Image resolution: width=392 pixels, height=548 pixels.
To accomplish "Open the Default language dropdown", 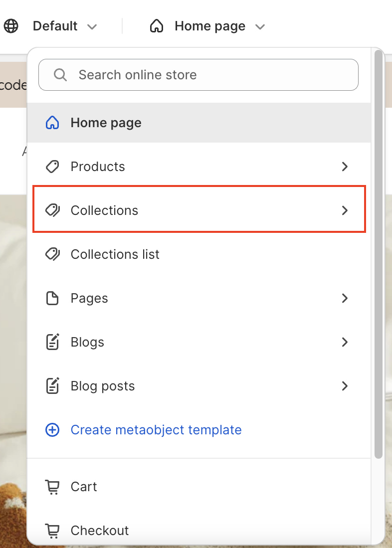I will pyautogui.click(x=64, y=26).
